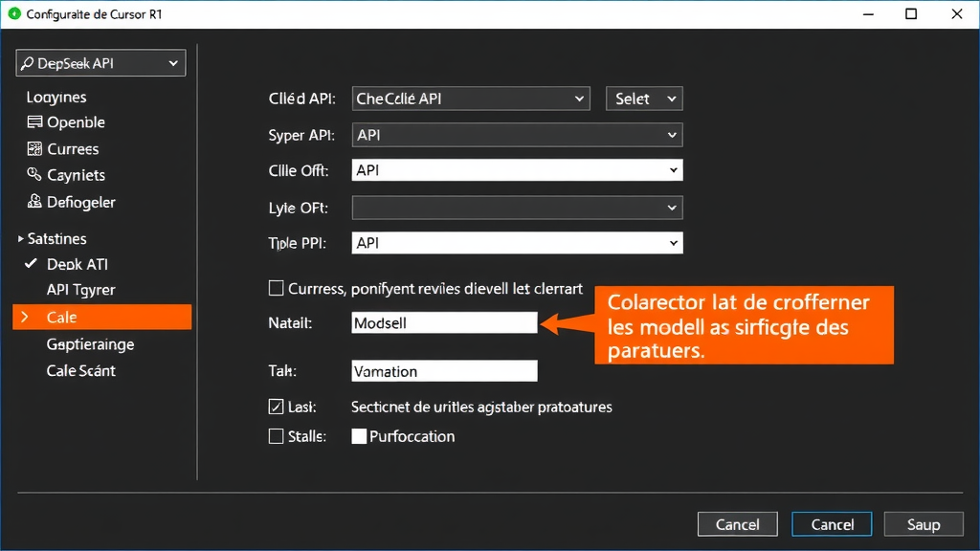
Task: Click the checkmark icon next to Depk ATI
Action: coord(30,264)
